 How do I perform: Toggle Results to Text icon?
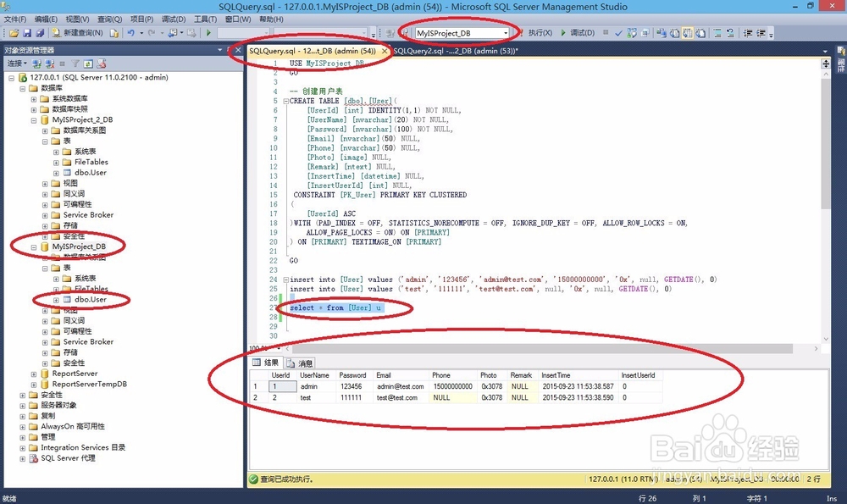pos(675,33)
